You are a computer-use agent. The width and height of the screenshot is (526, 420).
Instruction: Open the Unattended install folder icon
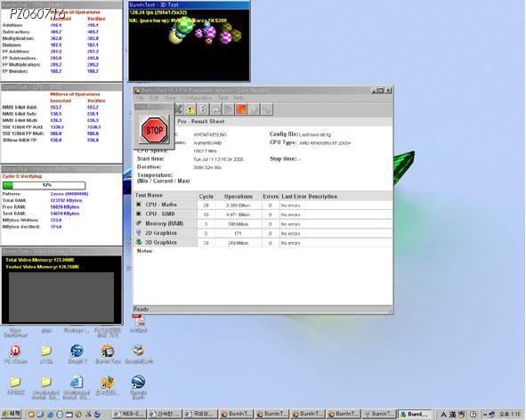pos(46,387)
